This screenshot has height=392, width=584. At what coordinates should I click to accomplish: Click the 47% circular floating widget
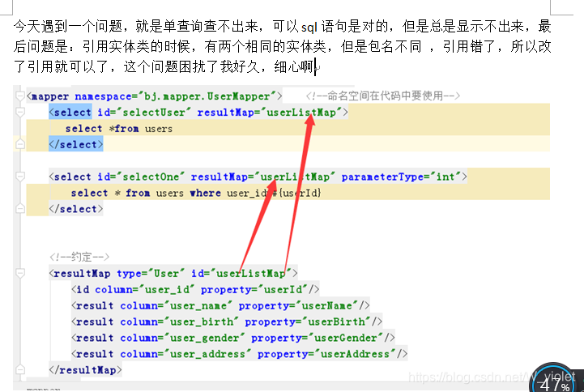(x=554, y=380)
